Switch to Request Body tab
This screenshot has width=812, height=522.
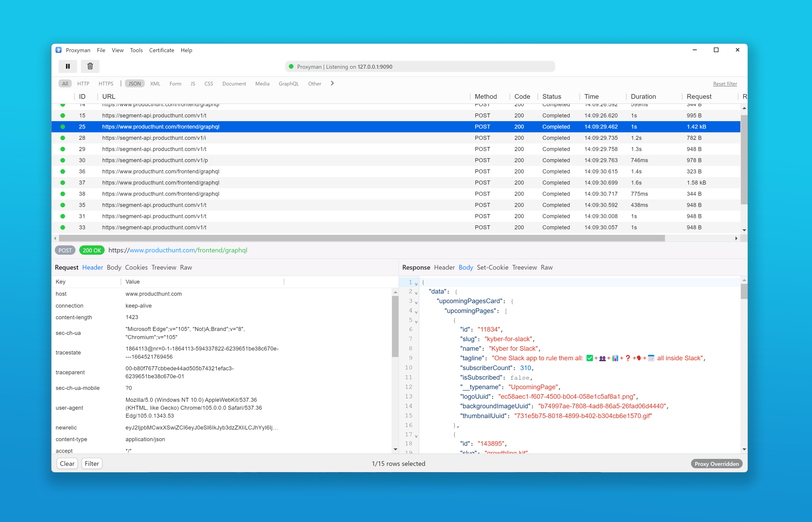coord(114,267)
